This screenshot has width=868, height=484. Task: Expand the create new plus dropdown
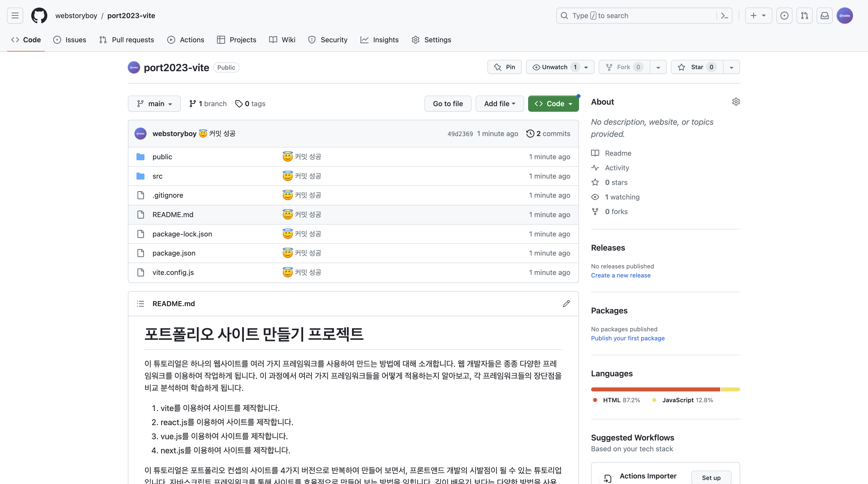pyautogui.click(x=758, y=16)
